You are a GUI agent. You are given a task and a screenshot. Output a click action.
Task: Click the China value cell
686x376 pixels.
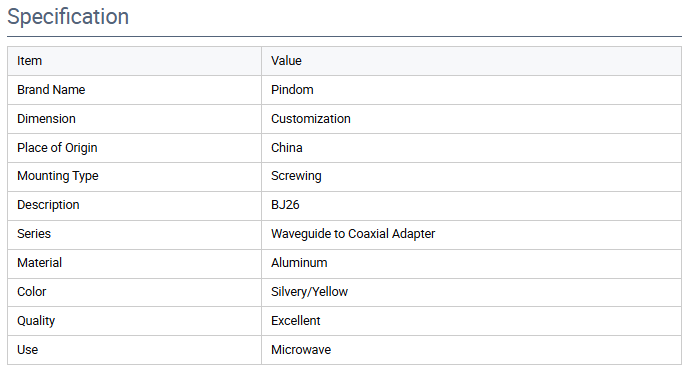(x=471, y=148)
